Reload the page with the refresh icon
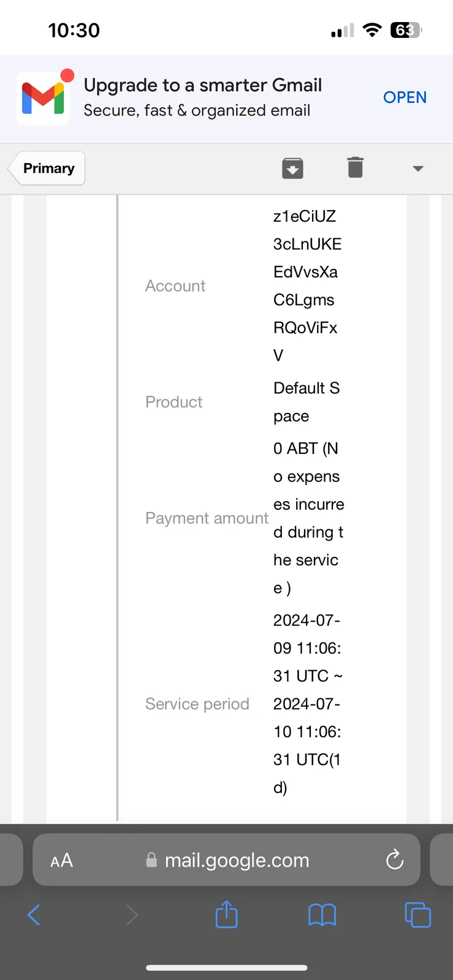Screen dimensions: 453x980 (395, 860)
